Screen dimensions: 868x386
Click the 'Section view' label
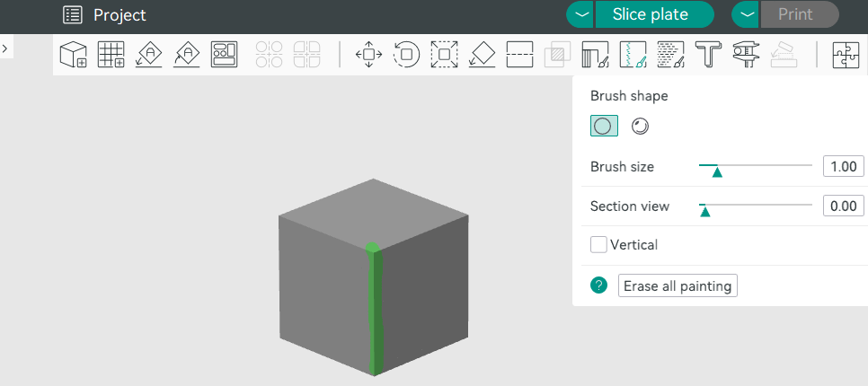pos(630,206)
